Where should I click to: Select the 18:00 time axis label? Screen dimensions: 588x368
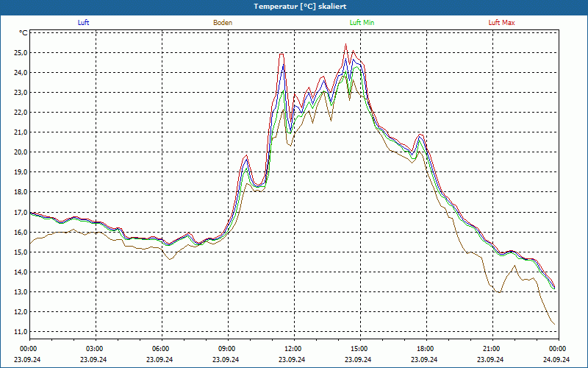(425, 349)
